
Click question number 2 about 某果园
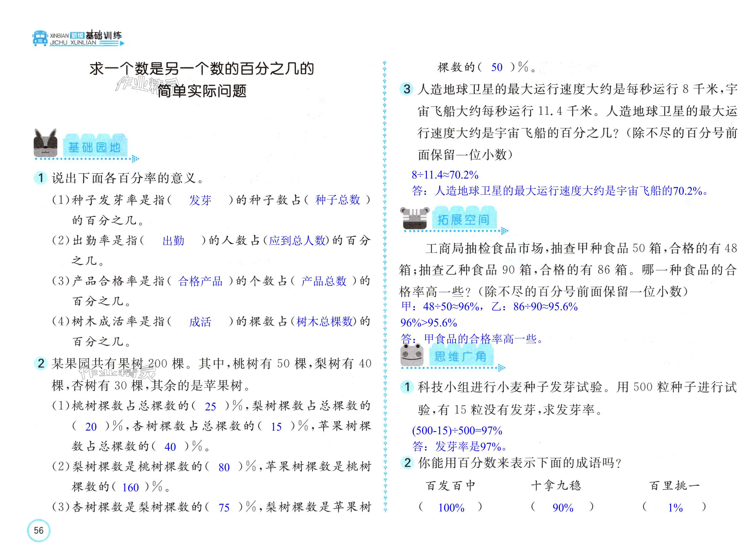(x=41, y=364)
